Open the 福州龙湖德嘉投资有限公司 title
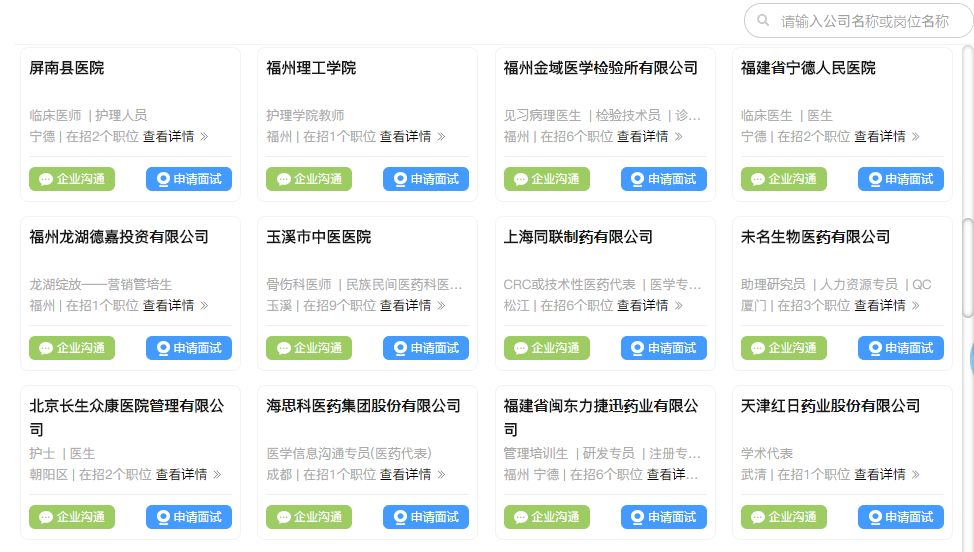 [119, 237]
